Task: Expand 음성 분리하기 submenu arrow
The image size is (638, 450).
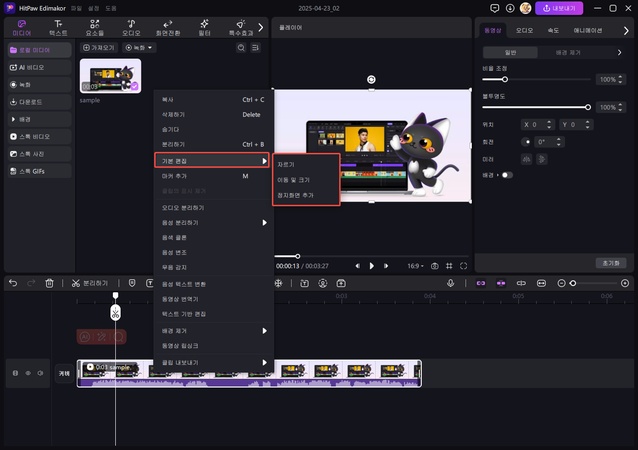Action: click(264, 223)
